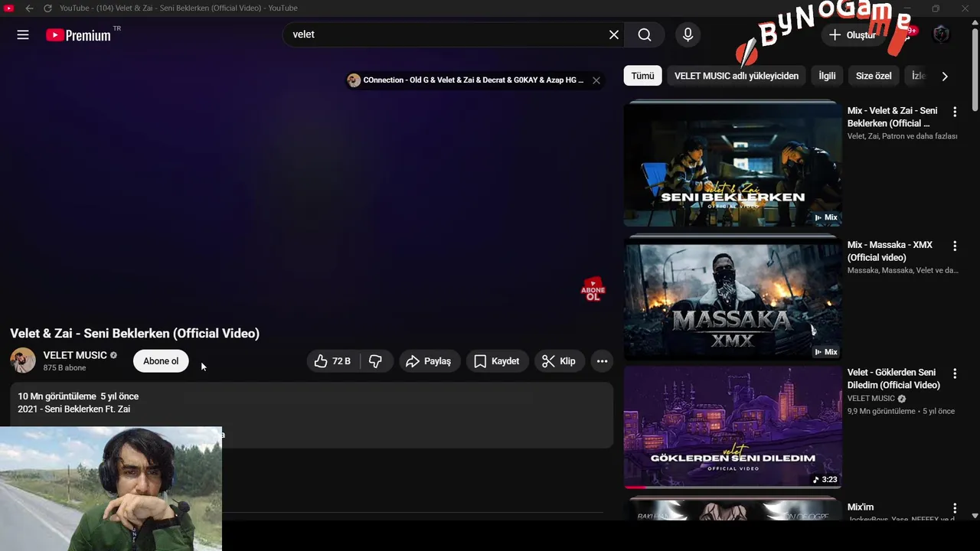Select the Size özel chip
The width and height of the screenshot is (980, 551).
[874, 76]
